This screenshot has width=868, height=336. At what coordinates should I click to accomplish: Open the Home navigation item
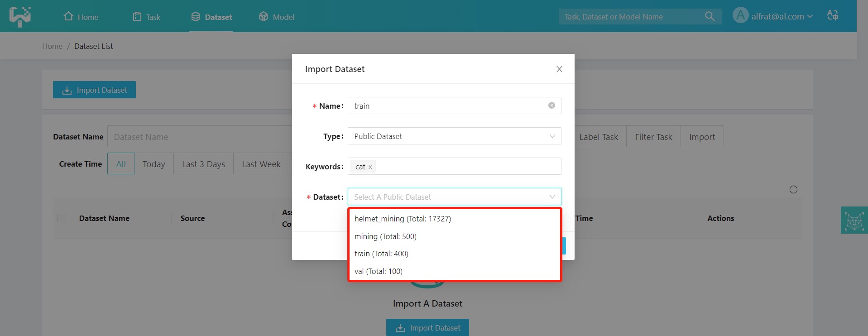81,17
